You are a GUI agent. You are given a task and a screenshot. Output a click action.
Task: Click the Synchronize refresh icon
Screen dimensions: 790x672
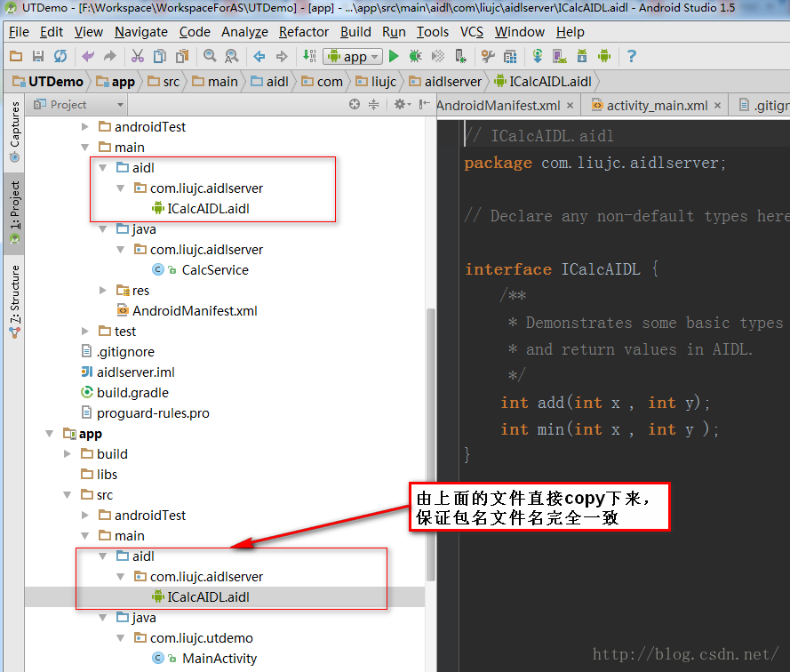click(60, 56)
